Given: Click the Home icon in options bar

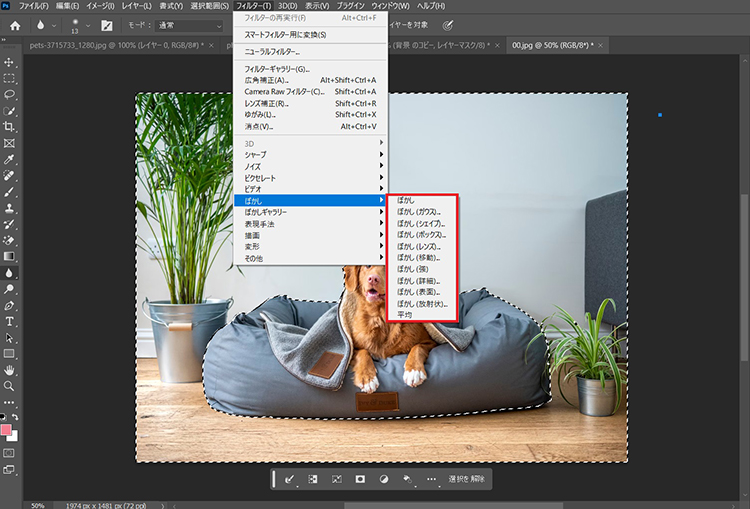Looking at the screenshot, I should [15, 25].
